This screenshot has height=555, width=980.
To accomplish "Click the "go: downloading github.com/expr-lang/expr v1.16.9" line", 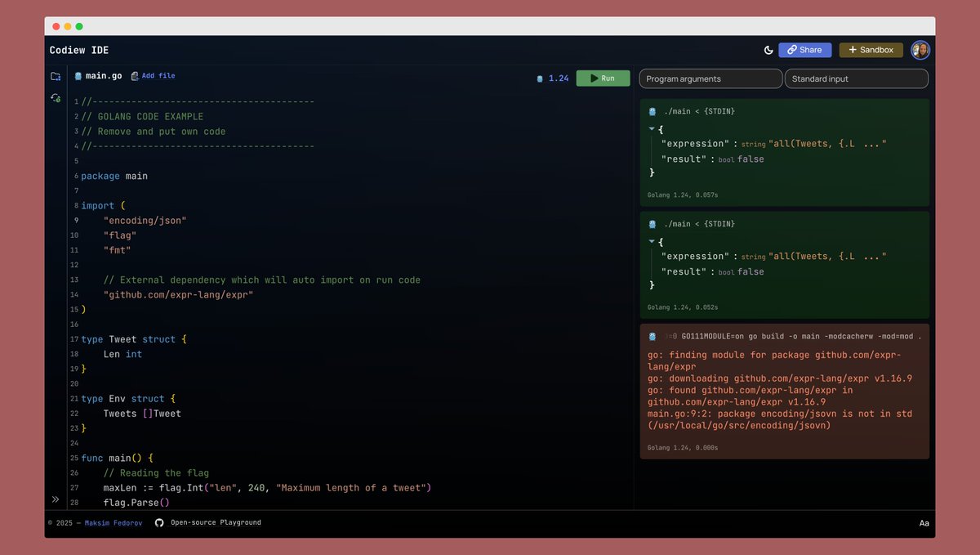I will (780, 378).
